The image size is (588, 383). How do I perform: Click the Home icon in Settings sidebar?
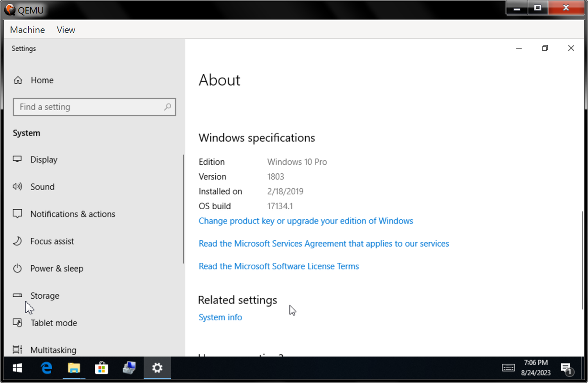(x=18, y=80)
